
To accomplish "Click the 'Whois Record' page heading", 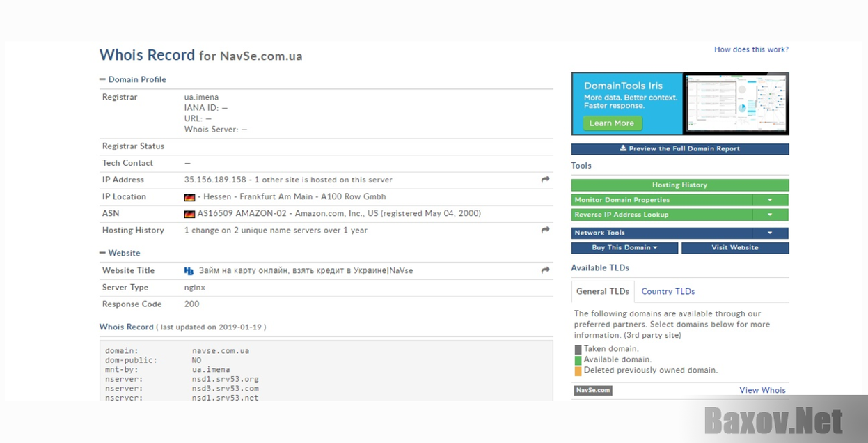I will (147, 55).
